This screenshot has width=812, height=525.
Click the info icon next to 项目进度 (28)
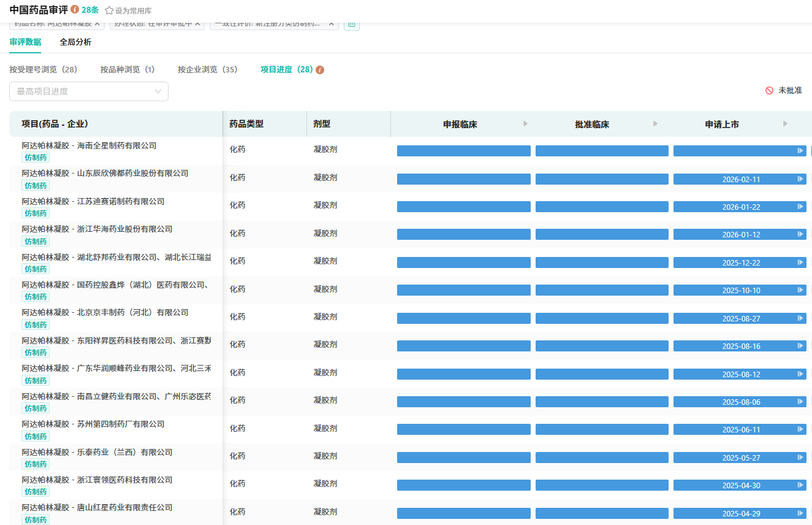point(320,70)
